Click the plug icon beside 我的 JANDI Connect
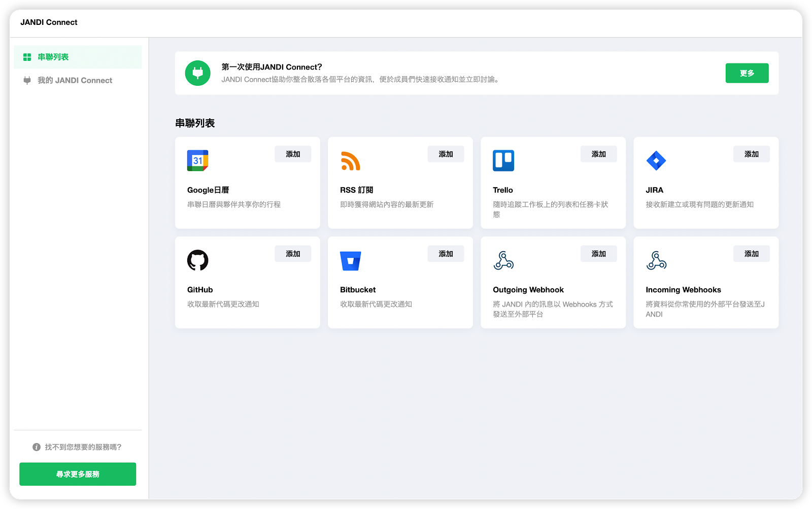Screen dimensions: 812x509 click(x=27, y=80)
